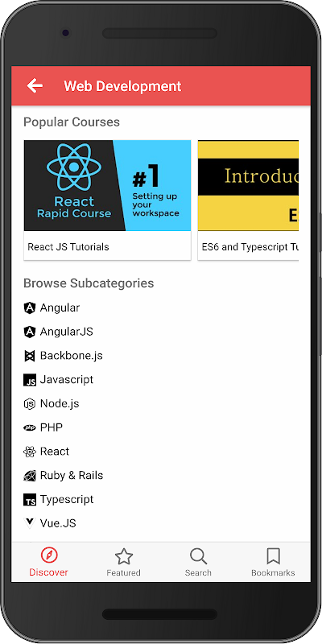Tap the Vue.JS logo icon
This screenshot has width=322, height=644.
coord(30,523)
